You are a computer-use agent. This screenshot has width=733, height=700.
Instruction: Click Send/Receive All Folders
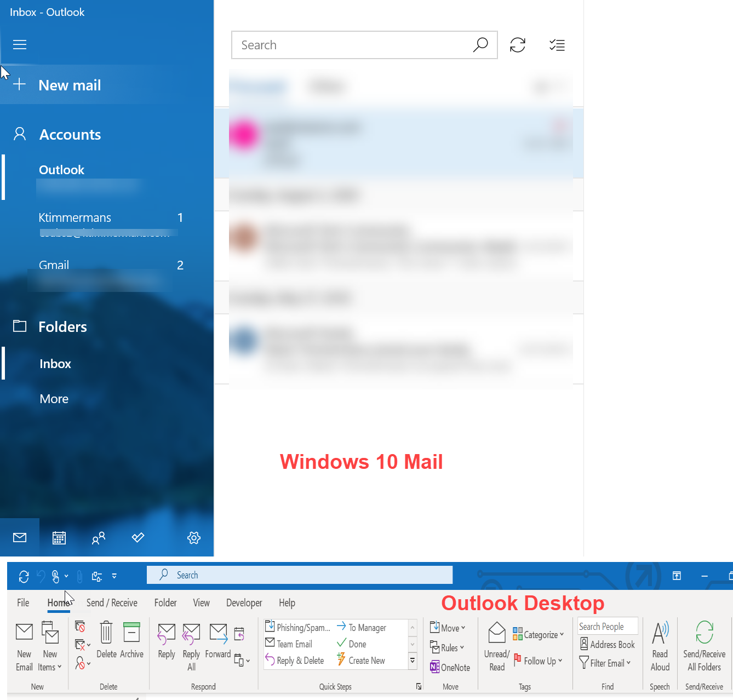(x=705, y=647)
